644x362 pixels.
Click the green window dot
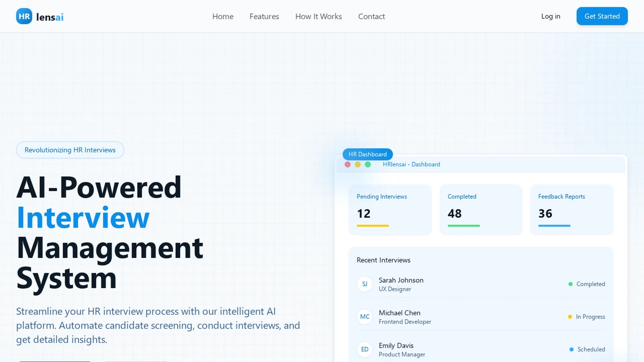tap(368, 164)
